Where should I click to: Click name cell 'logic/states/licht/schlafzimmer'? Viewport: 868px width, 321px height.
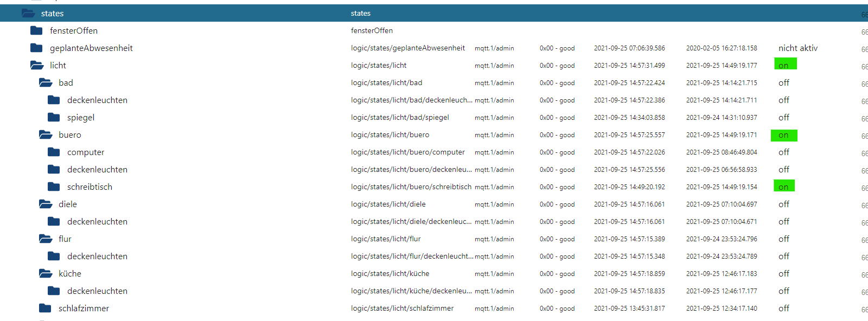402,309
